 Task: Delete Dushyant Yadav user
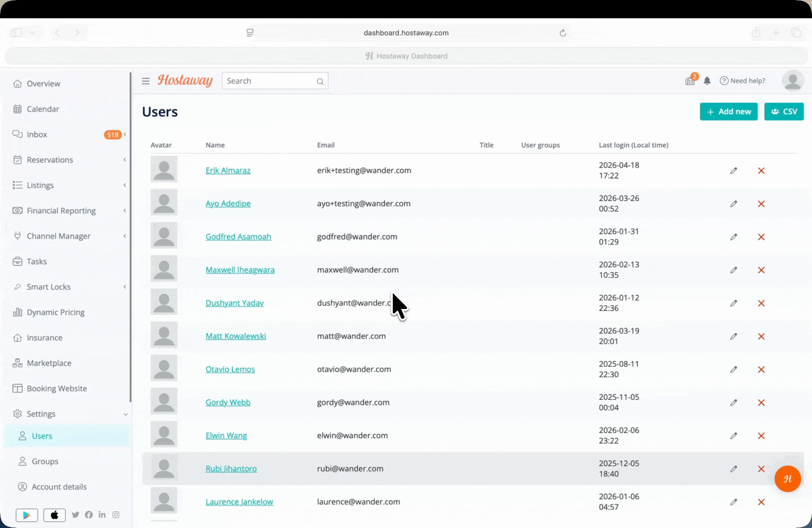(x=761, y=303)
